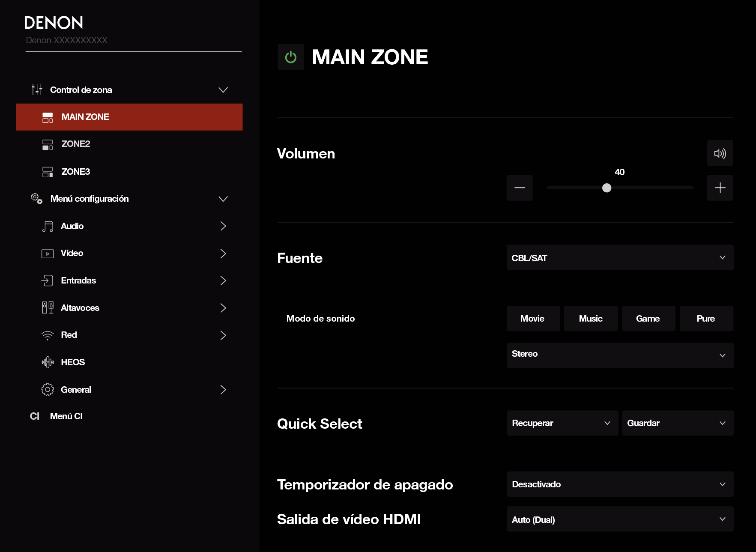This screenshot has height=552, width=756.
Task: Click the Altavoces speakers icon
Action: coord(48,307)
